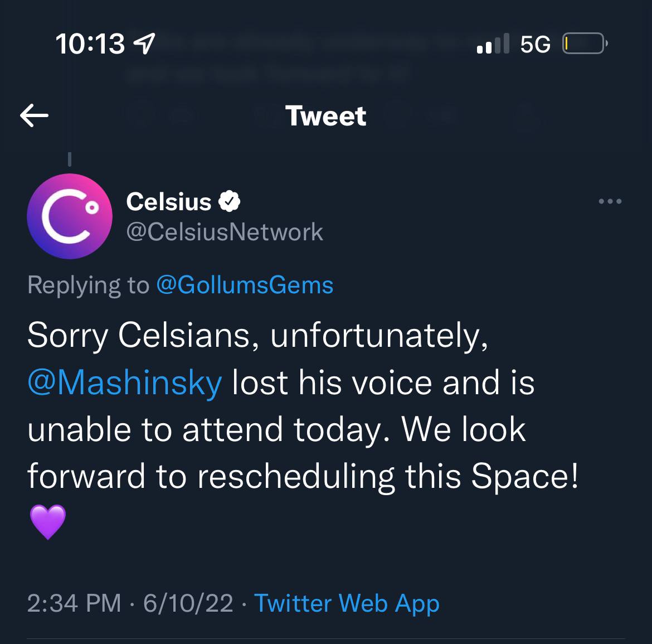Image resolution: width=652 pixels, height=644 pixels.
Task: Tap the location services arrow icon
Action: coord(144,43)
